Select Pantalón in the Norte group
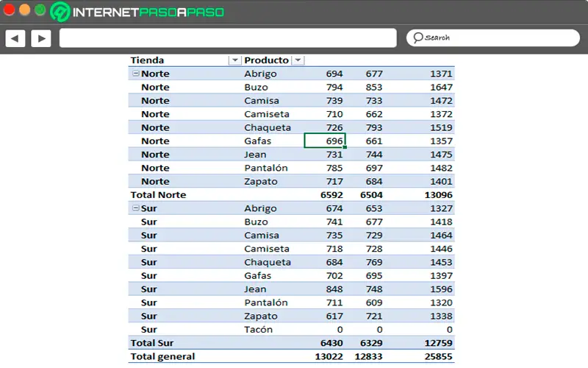Screen dimensions: 588x368 pyautogui.click(x=266, y=168)
